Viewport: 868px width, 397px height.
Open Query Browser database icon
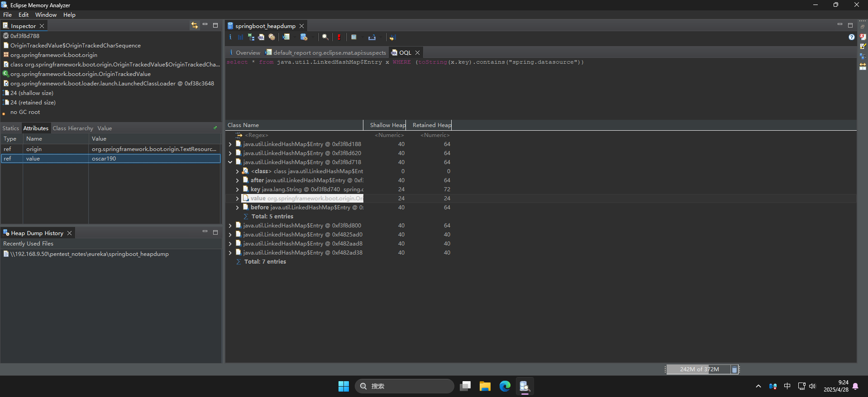pos(304,37)
